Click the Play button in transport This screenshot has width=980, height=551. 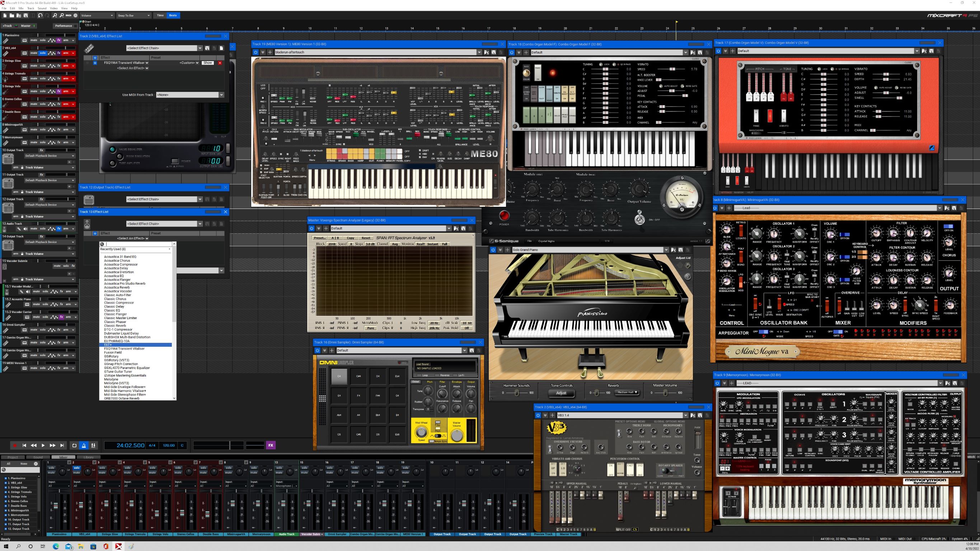pos(43,445)
